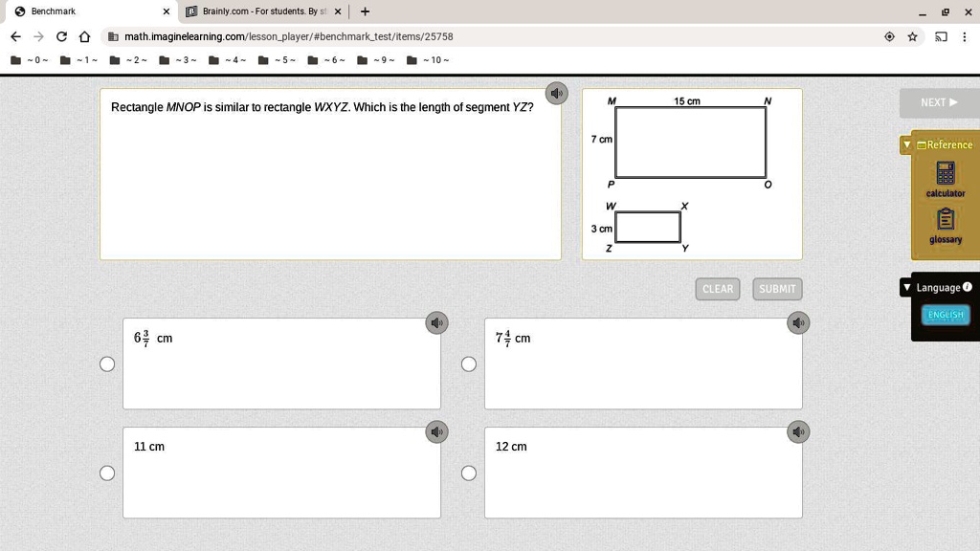Select the 6 3/7 cm radio button

(107, 364)
